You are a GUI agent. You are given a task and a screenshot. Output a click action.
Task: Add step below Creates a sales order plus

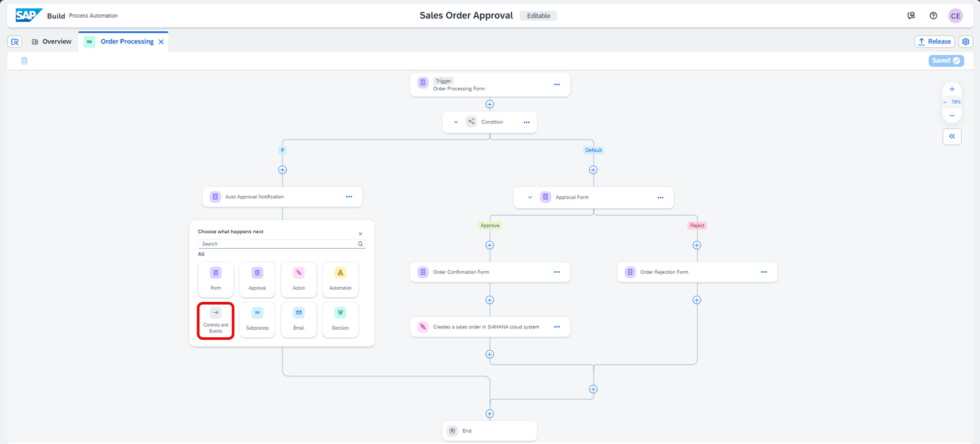[489, 354]
